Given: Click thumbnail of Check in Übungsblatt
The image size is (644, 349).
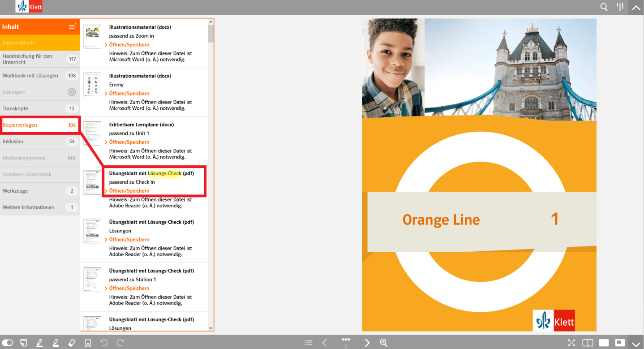Looking at the screenshot, I should coord(92,182).
